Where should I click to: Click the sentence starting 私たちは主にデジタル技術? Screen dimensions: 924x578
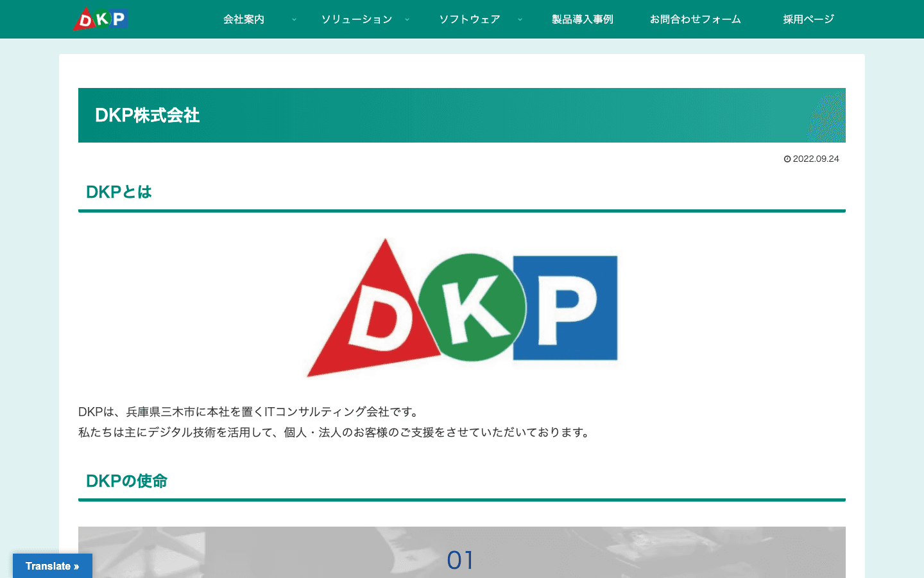pyautogui.click(x=335, y=432)
